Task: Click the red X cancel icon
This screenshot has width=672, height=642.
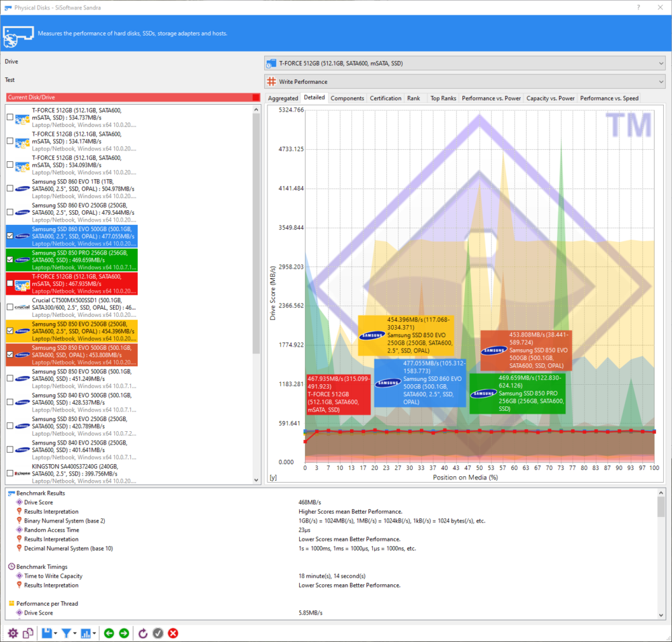Action: [173, 633]
